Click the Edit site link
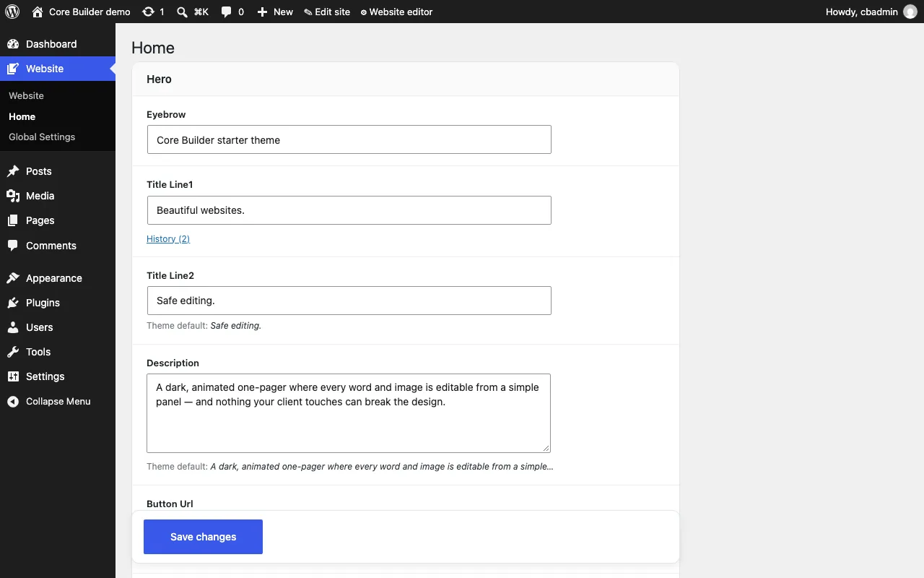 [327, 12]
